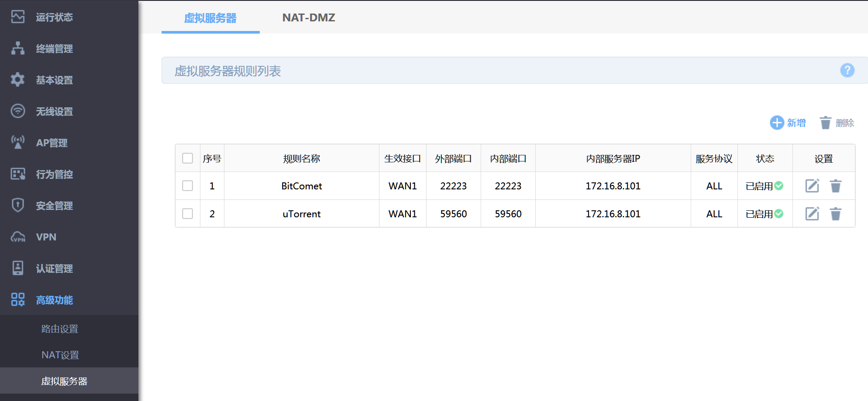This screenshot has width=868, height=401.
Task: Click BitComet rule name cell
Action: click(x=302, y=186)
